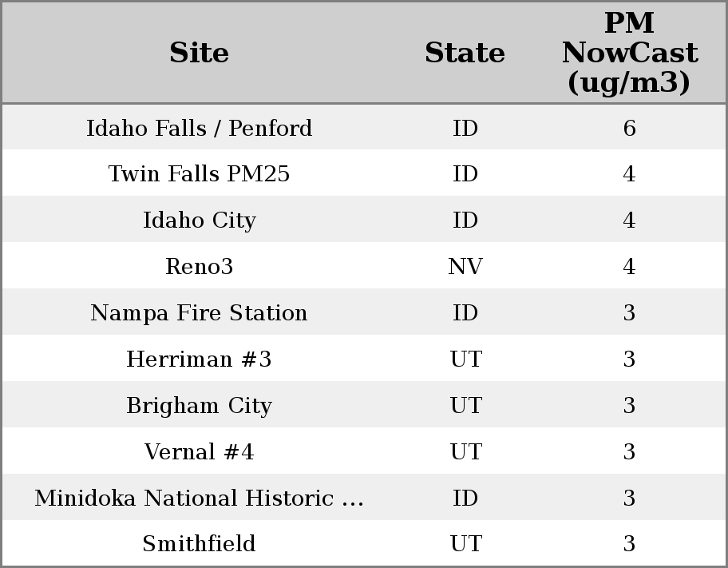Select the Herriman #3 site
The image size is (728, 568).
[x=200, y=359]
